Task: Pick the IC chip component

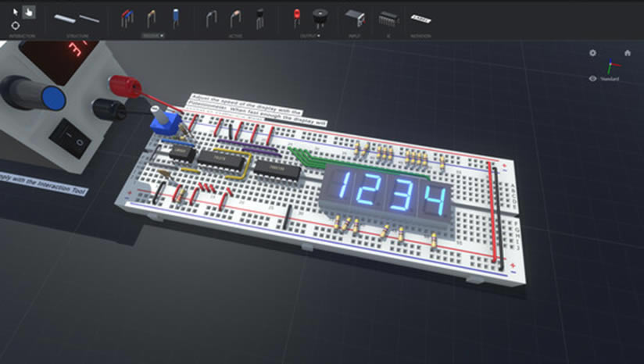Action: pos(388,17)
